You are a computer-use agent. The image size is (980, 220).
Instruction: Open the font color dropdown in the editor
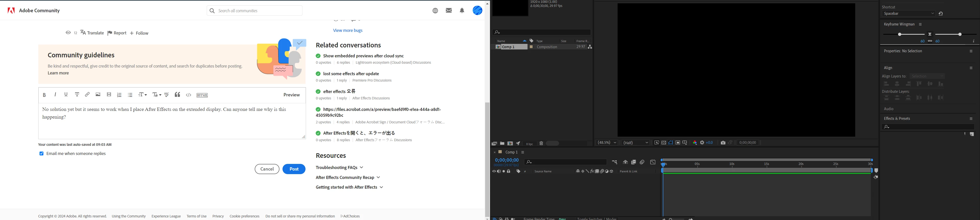pos(157,95)
